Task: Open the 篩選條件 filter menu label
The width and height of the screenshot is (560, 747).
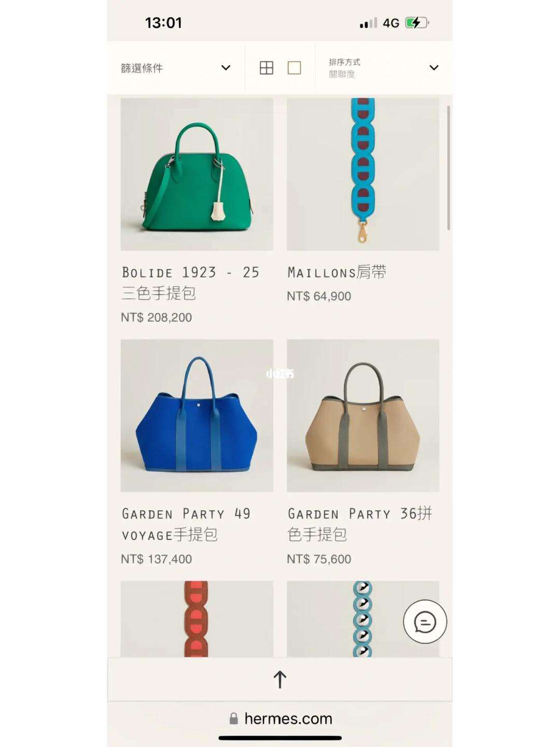Action: 142,68
